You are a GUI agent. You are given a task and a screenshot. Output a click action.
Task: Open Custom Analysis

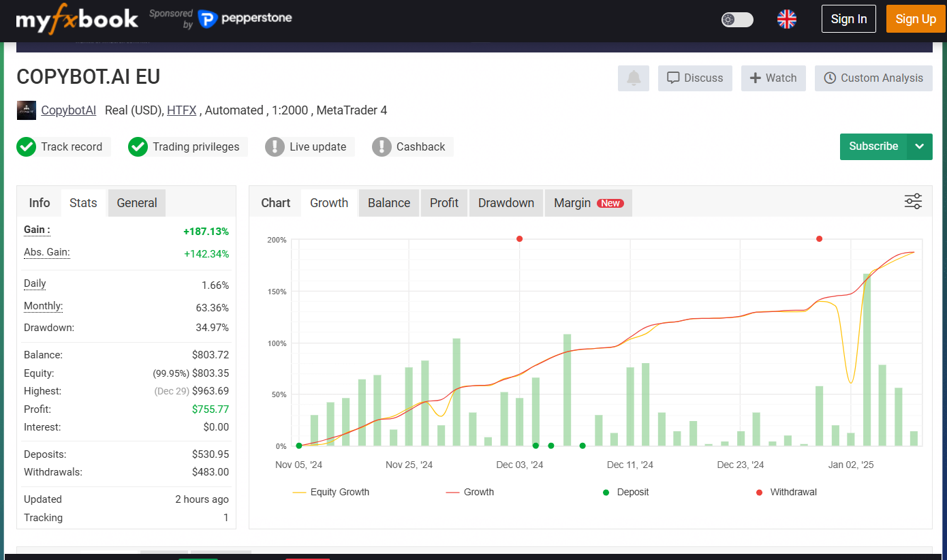tap(873, 78)
